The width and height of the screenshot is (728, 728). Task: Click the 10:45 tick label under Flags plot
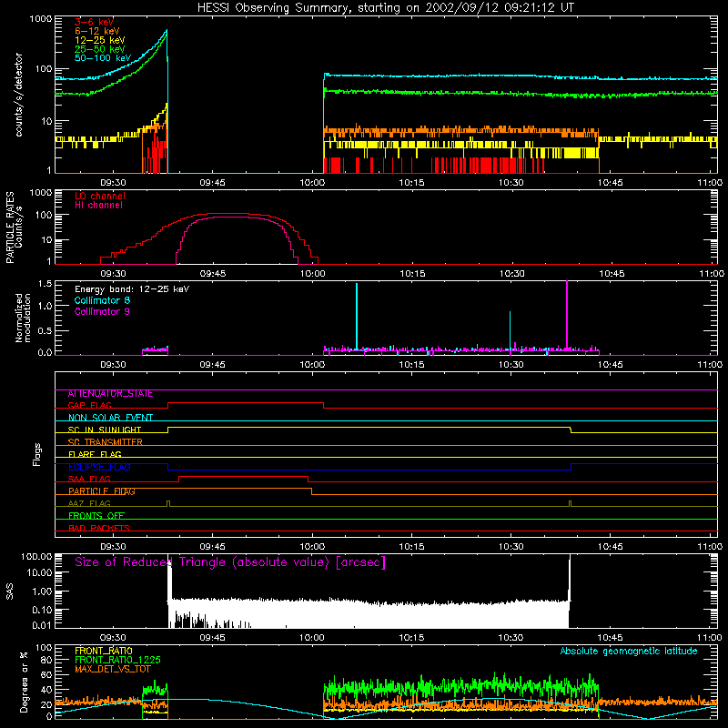(610, 547)
